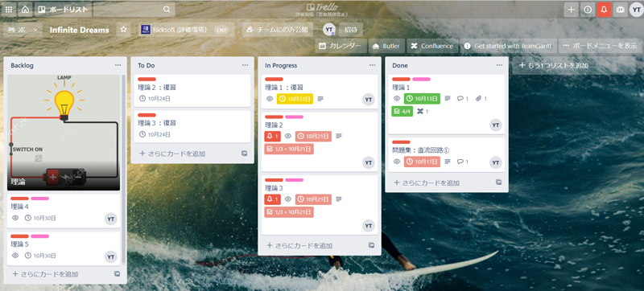Open the カレンダー power-up
Image resolution: width=644 pixels, height=291 pixels.
pyautogui.click(x=341, y=46)
